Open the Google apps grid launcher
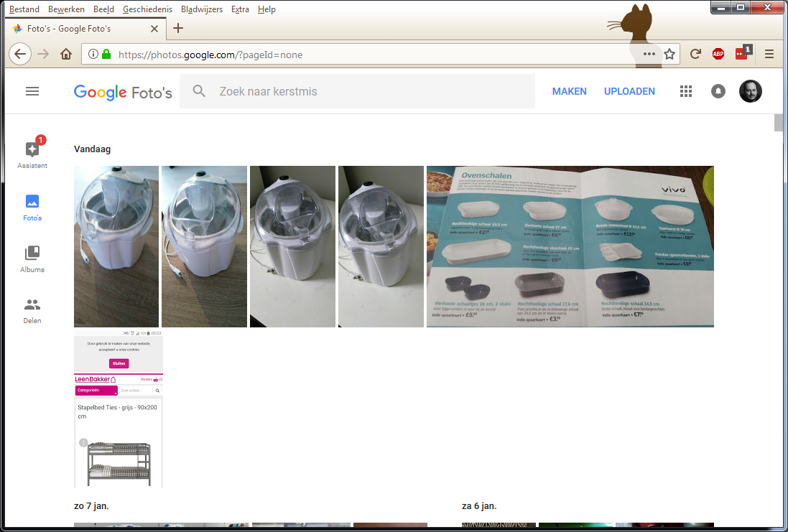The width and height of the screenshot is (788, 532). [686, 91]
